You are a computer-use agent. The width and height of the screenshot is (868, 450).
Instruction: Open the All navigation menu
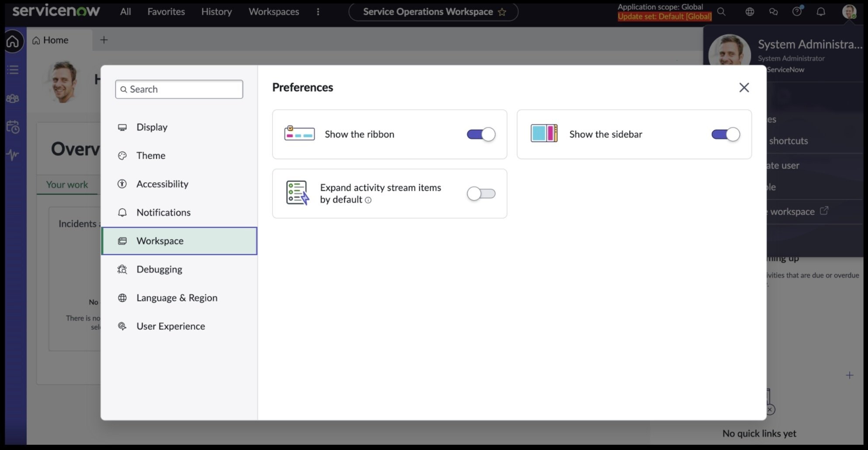(x=125, y=12)
